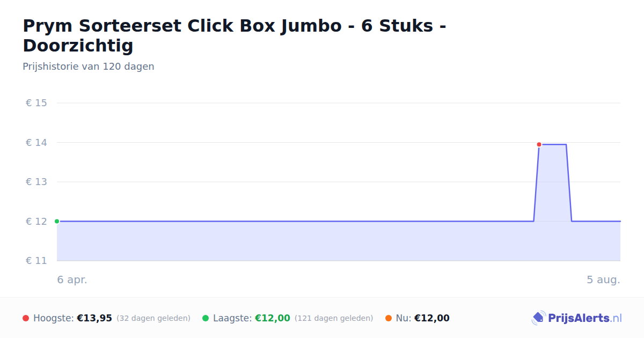Click the green lowest-price dot on chart
The image size is (644, 338).
57,221
